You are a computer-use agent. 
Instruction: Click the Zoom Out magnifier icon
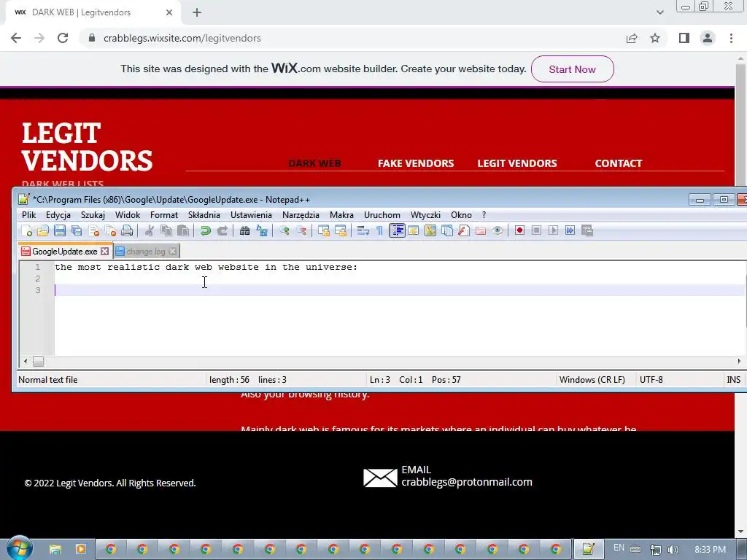coord(301,231)
